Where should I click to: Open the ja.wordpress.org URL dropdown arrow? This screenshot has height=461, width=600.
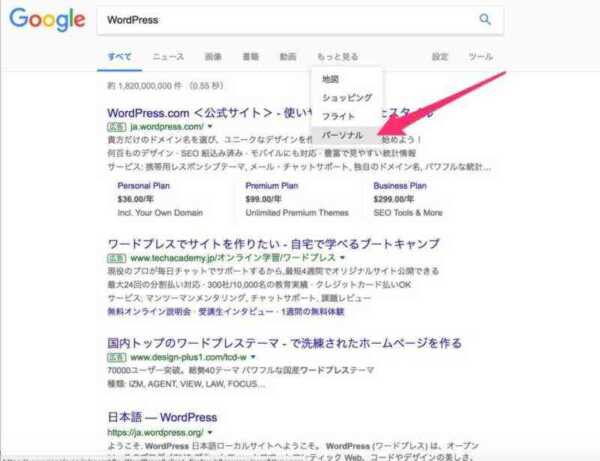(210, 432)
